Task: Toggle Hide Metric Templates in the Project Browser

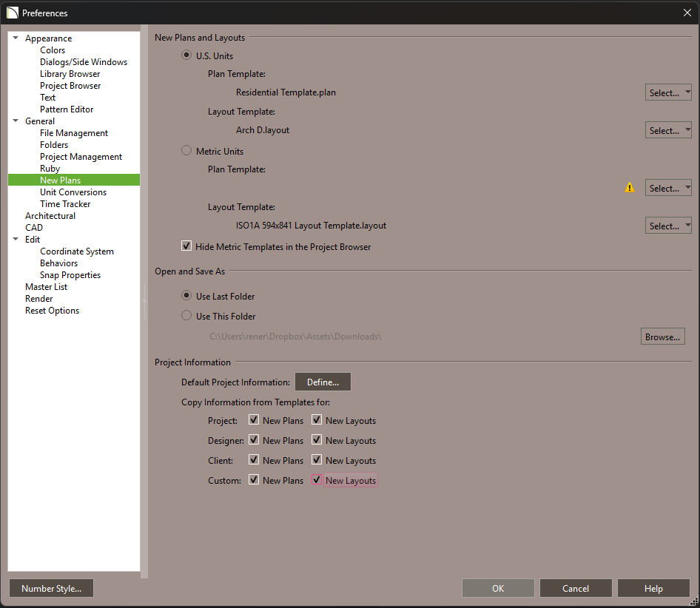Action: coord(186,246)
